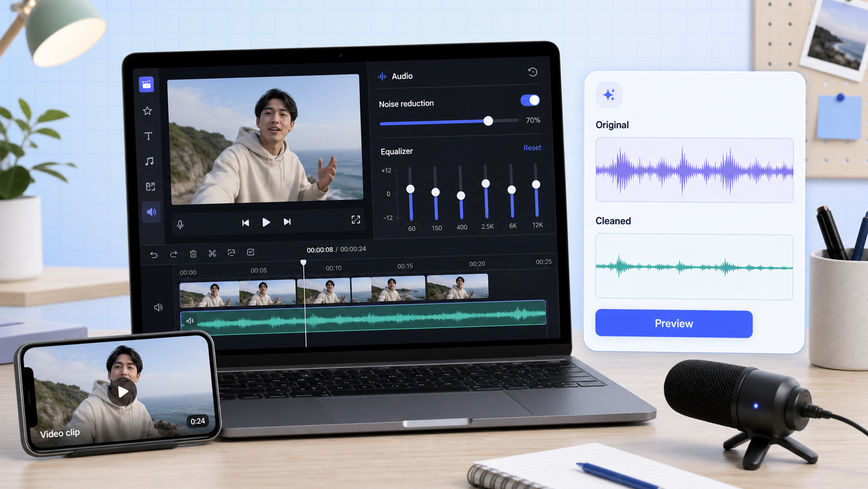Click the Noise reduction label

[x=406, y=104]
